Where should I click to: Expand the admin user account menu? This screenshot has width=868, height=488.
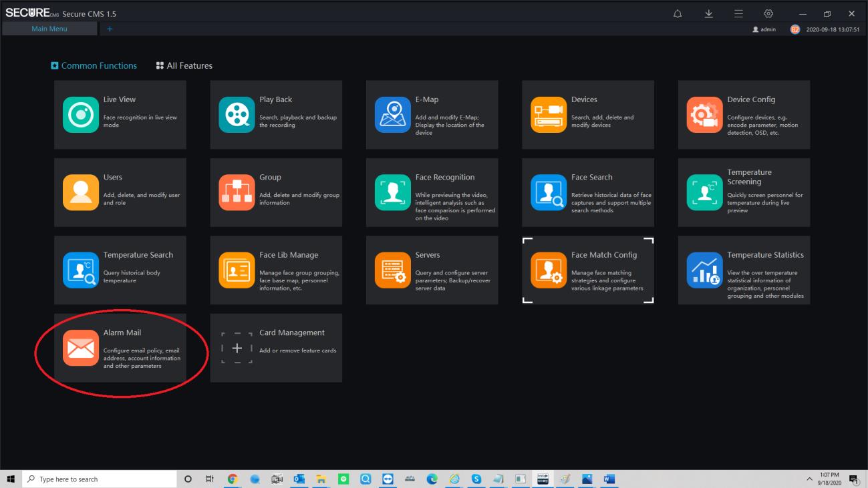coord(764,29)
